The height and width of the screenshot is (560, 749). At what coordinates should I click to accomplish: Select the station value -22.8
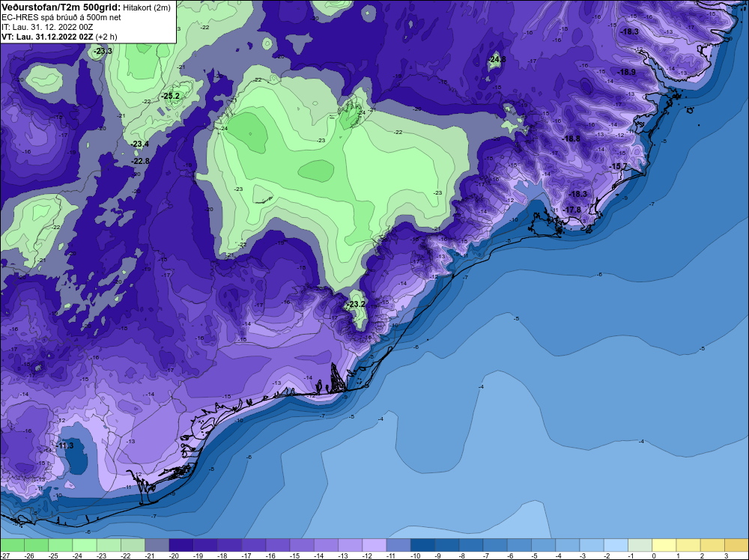tap(141, 162)
